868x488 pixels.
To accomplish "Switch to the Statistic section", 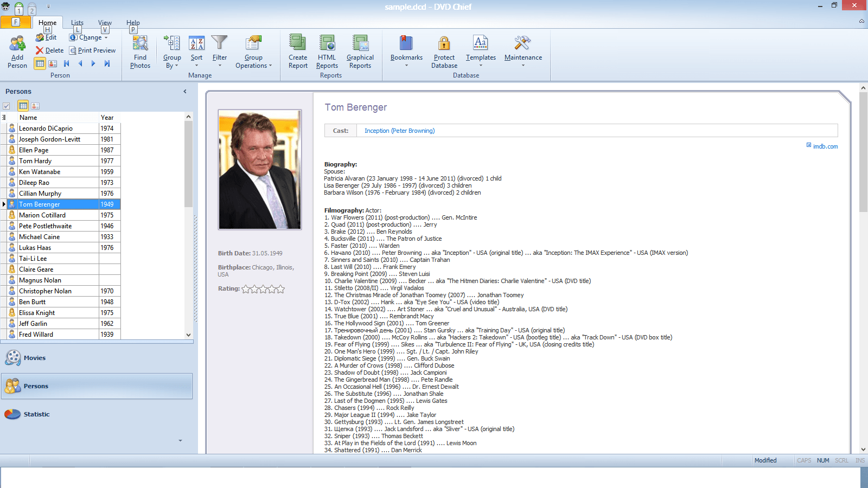I will pos(97,414).
